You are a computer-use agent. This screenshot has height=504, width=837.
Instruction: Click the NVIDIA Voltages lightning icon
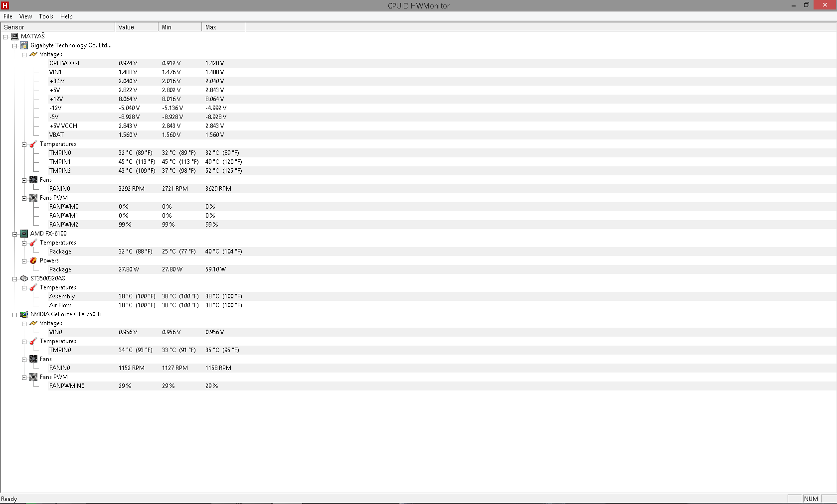coord(33,323)
